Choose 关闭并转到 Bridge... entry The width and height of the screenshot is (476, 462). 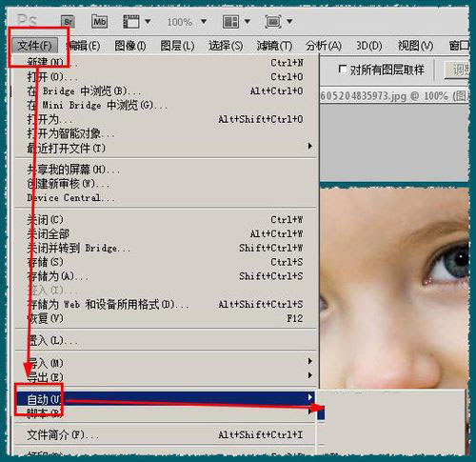166,248
